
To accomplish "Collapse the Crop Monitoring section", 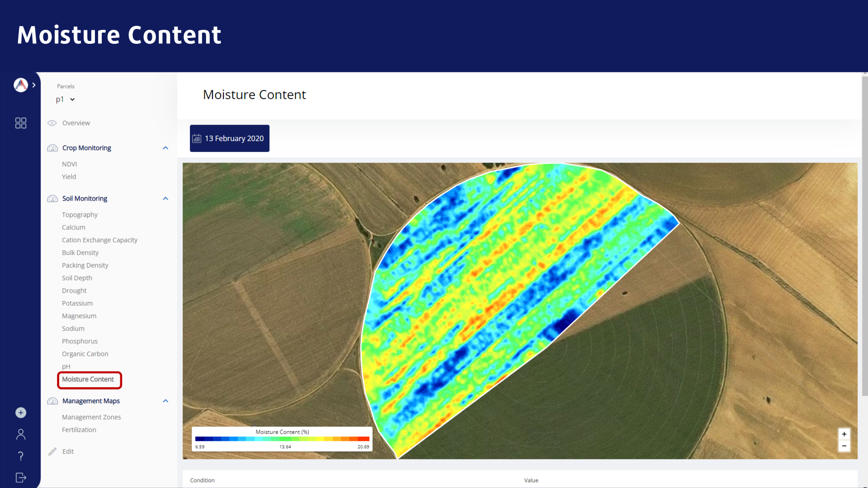I will pyautogui.click(x=165, y=148).
